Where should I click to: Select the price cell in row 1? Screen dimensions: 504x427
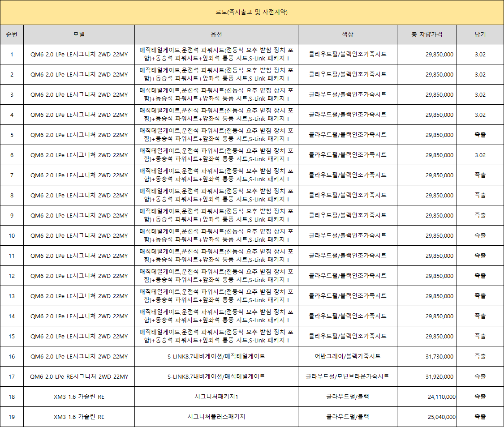click(x=427, y=54)
